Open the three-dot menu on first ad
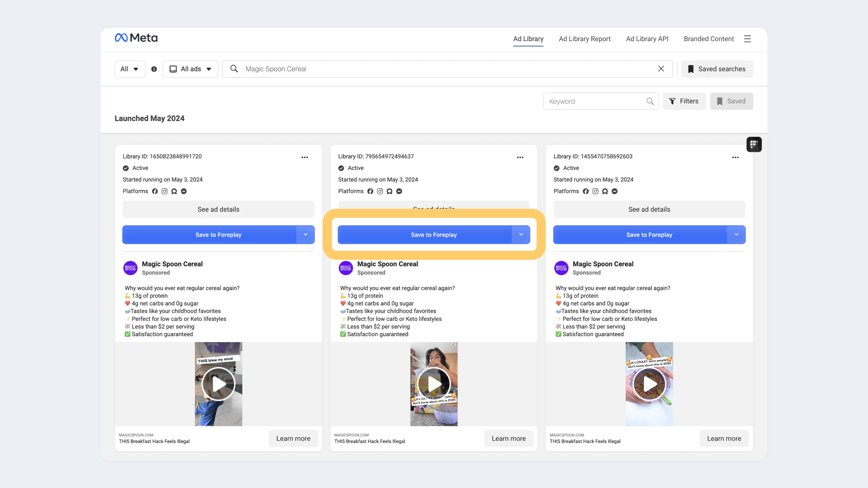 click(305, 157)
